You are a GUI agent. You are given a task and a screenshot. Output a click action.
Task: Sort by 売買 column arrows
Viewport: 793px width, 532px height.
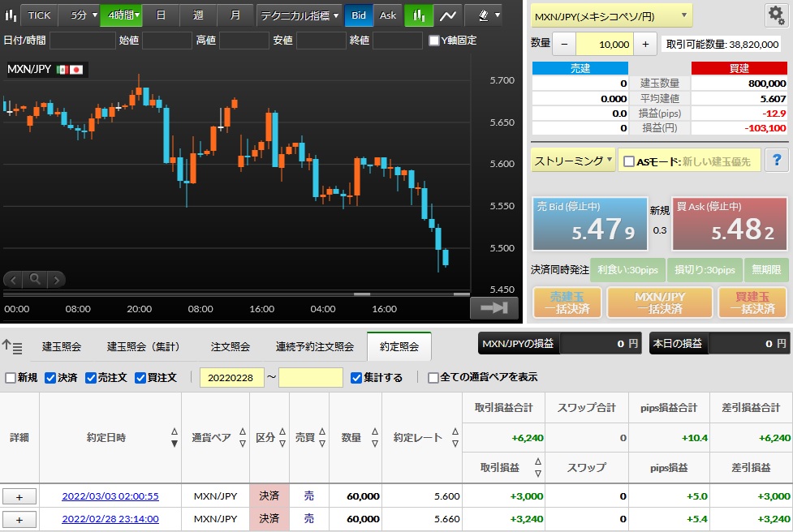coord(322,438)
